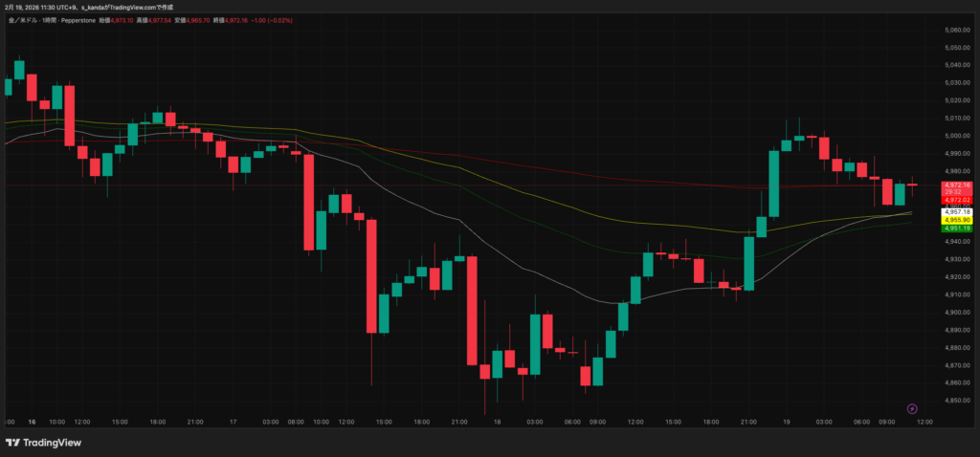Select the yellow 4,955.90 indicator label
The height and width of the screenshot is (457, 980).
point(956,220)
